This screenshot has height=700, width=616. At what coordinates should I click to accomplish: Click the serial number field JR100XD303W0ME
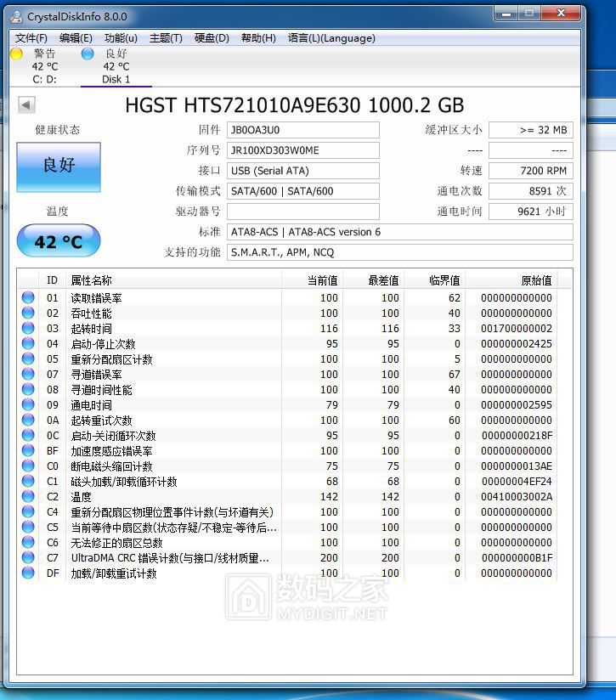pyautogui.click(x=303, y=150)
